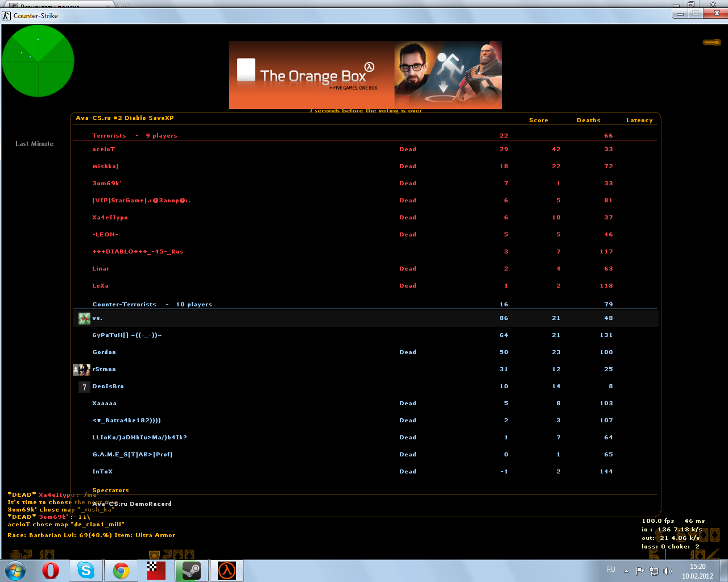Screen dimensions: 728x582
Task: Click The Orange Box banner
Action: (366, 75)
